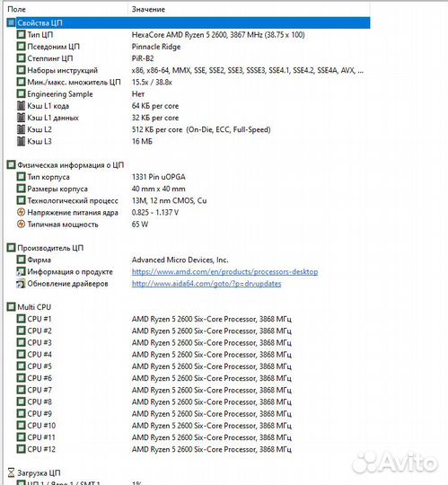Select the CPU #6 row label

(40, 378)
